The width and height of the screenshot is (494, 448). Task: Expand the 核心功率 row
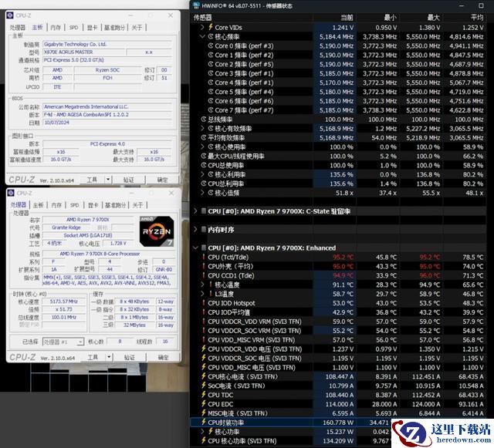[x=202, y=432]
